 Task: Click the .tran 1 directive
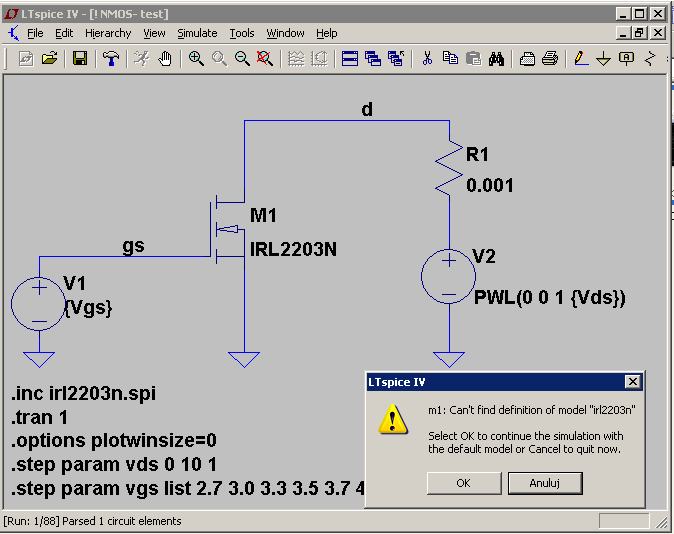pyautogui.click(x=40, y=417)
